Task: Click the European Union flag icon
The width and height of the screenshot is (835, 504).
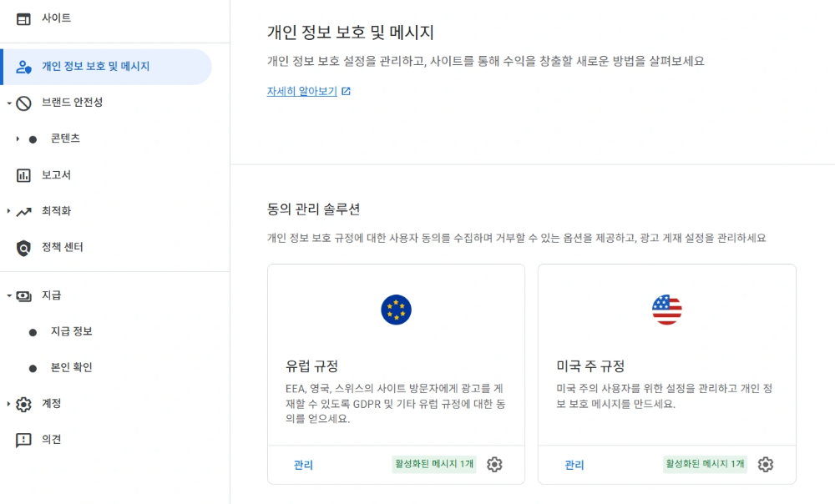Action: coord(396,310)
